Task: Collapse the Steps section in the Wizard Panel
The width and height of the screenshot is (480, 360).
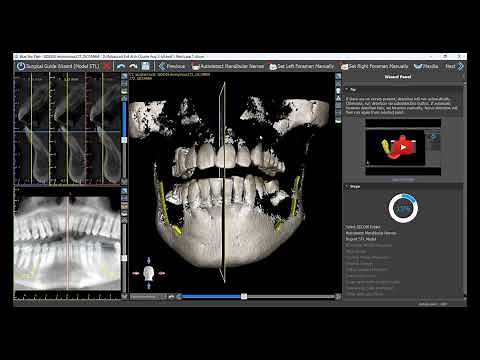Action: 347,186
